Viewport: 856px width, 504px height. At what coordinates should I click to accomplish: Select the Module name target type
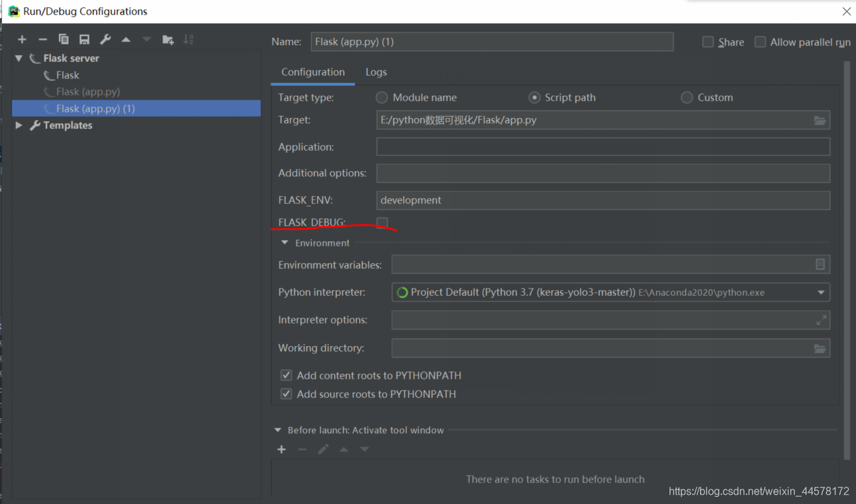[382, 97]
